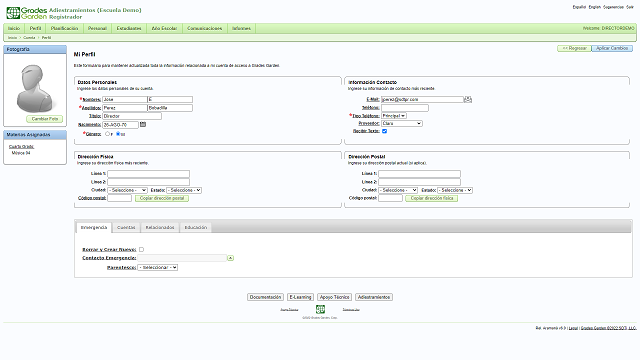The height and width of the screenshot is (360, 640).
Task: Click Código postal field in Dirección Postal
Action: (x=390, y=198)
